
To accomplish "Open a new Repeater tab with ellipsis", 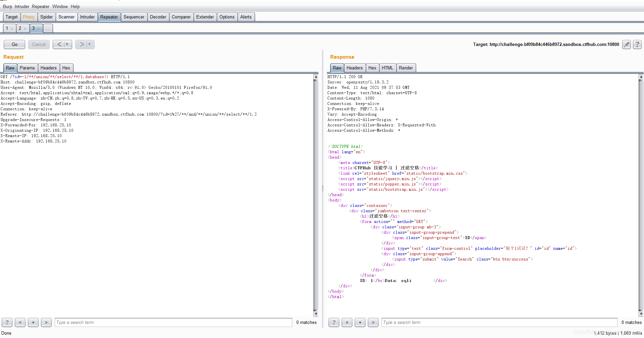I will (x=48, y=29).
